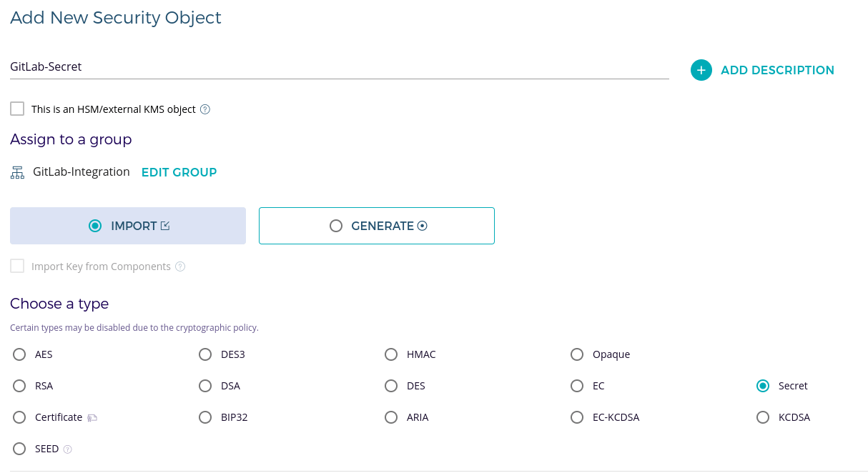Image resolution: width=868 pixels, height=473 pixels.
Task: Click the GitLab-Secret name input field
Action: [x=340, y=66]
